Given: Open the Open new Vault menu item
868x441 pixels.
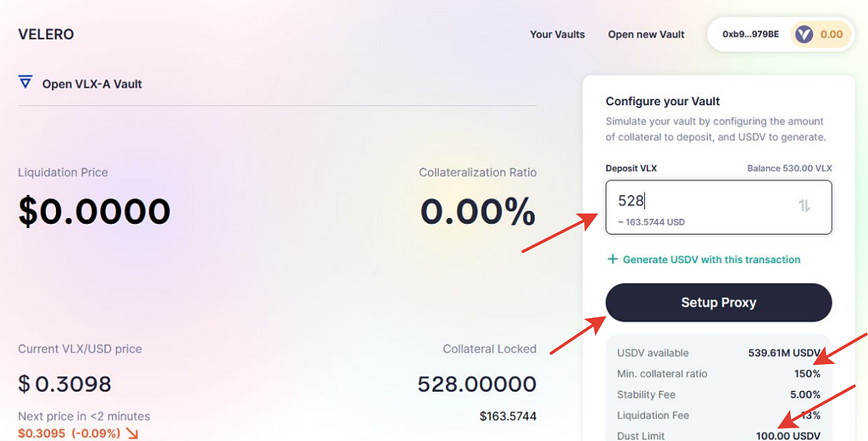Looking at the screenshot, I should click(646, 35).
